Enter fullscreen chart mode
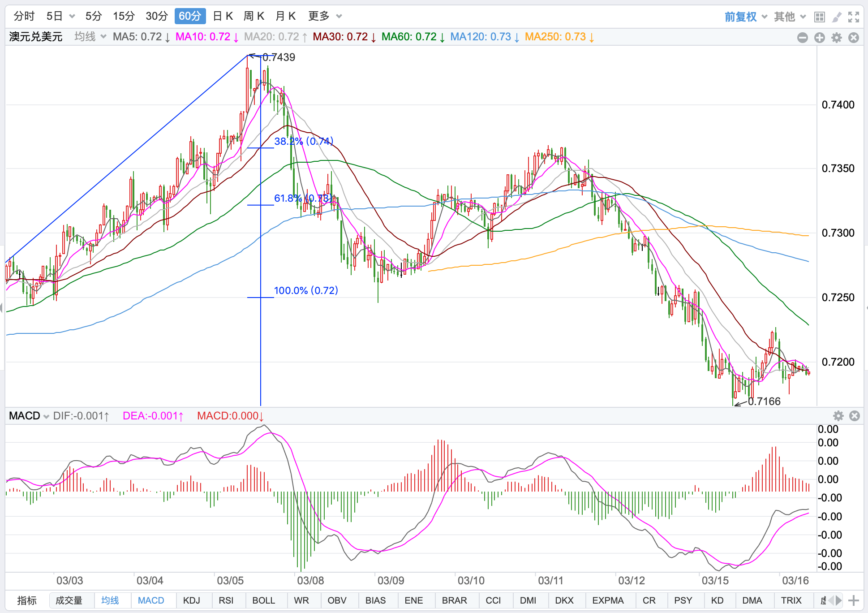 854,17
